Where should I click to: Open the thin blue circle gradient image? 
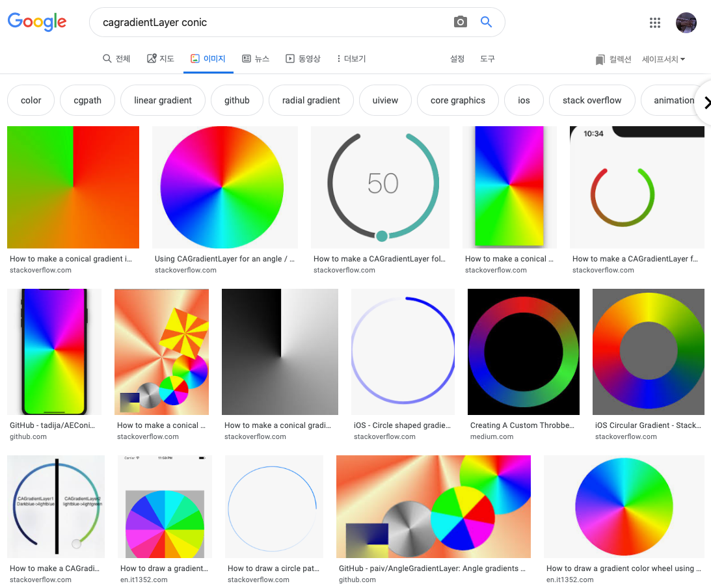[403, 352]
